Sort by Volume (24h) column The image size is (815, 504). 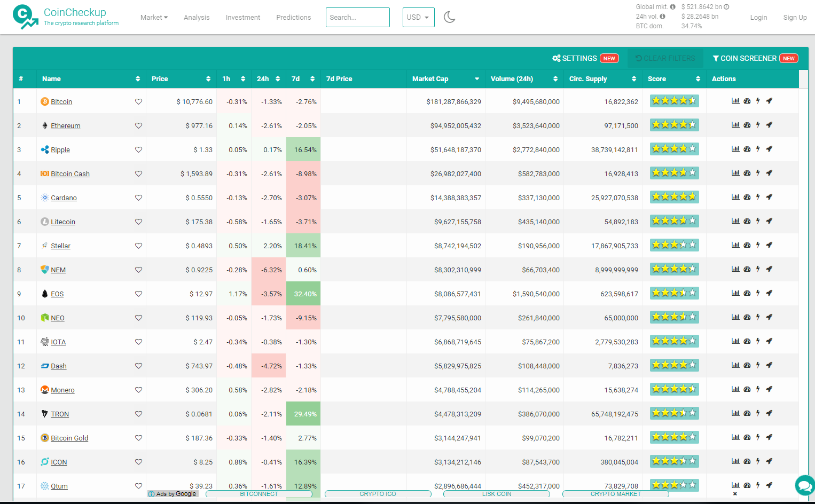pos(524,78)
